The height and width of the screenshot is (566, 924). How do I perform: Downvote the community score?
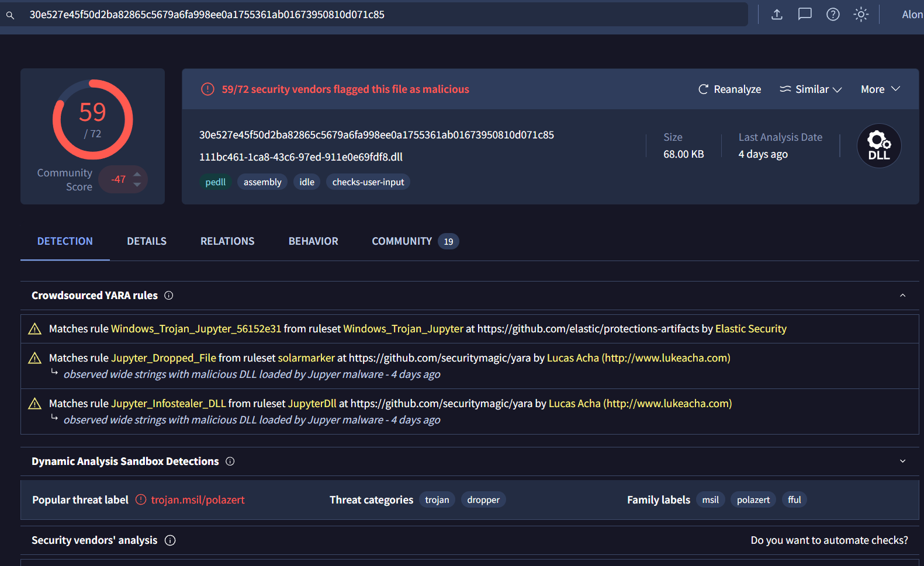click(x=137, y=185)
